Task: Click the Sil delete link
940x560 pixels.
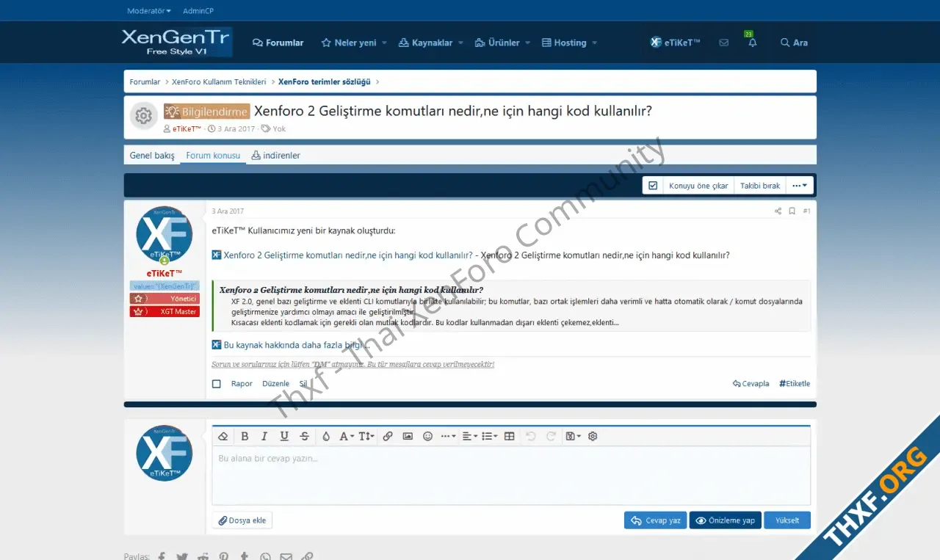Action: pyautogui.click(x=303, y=384)
